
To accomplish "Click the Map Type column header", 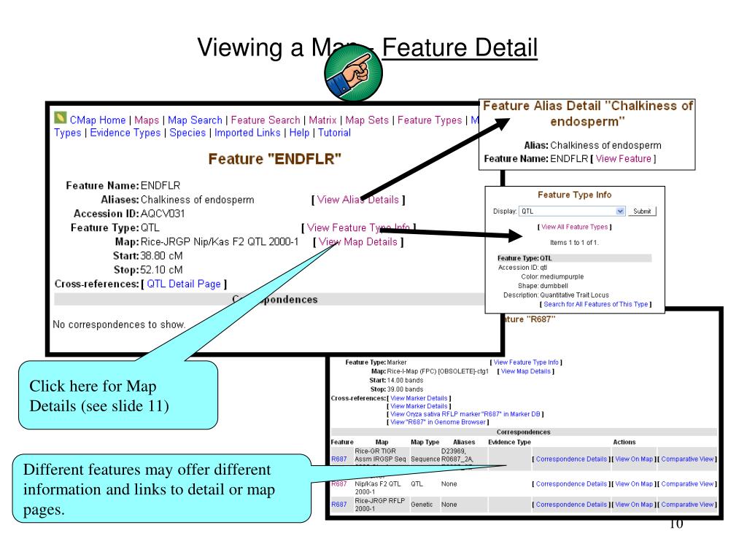I will tap(425, 443).
